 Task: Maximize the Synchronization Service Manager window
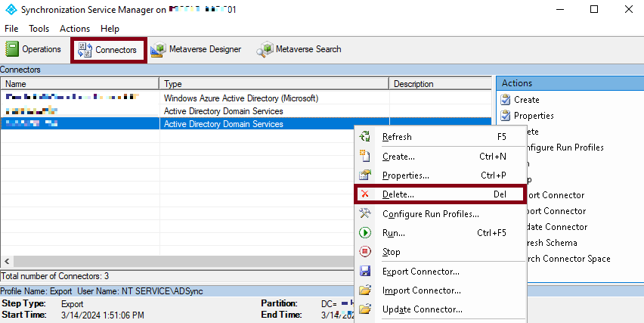[x=594, y=9]
